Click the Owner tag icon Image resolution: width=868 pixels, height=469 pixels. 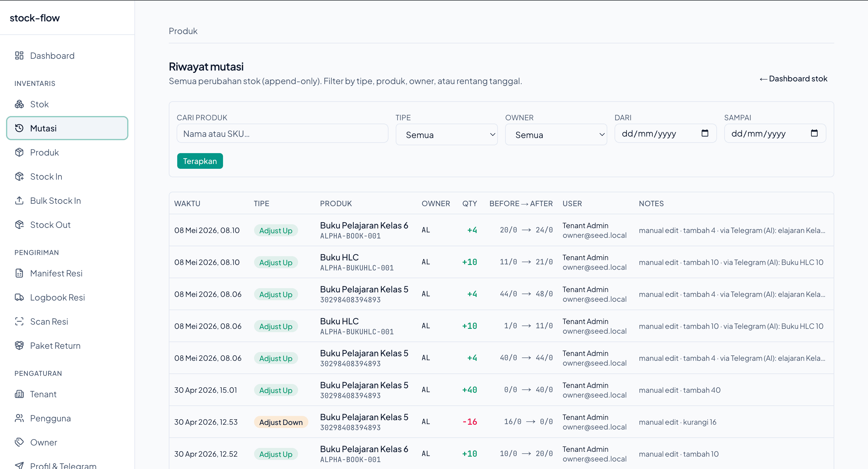pyautogui.click(x=19, y=442)
